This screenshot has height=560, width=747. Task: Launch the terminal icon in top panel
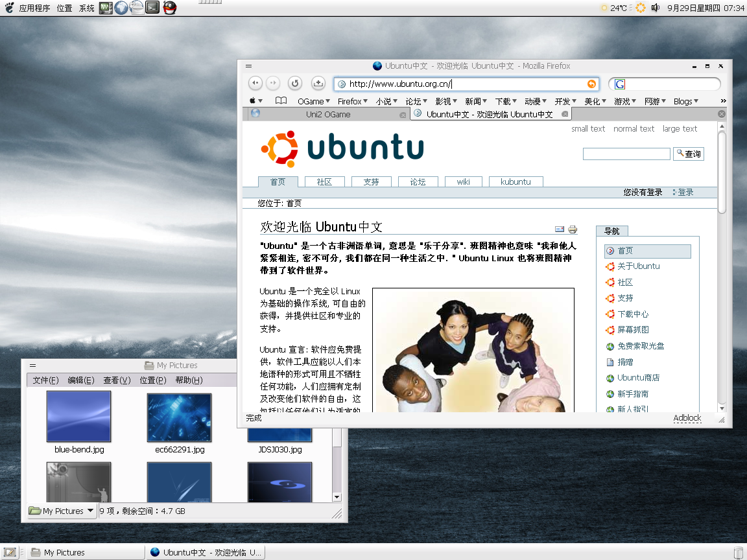point(152,8)
